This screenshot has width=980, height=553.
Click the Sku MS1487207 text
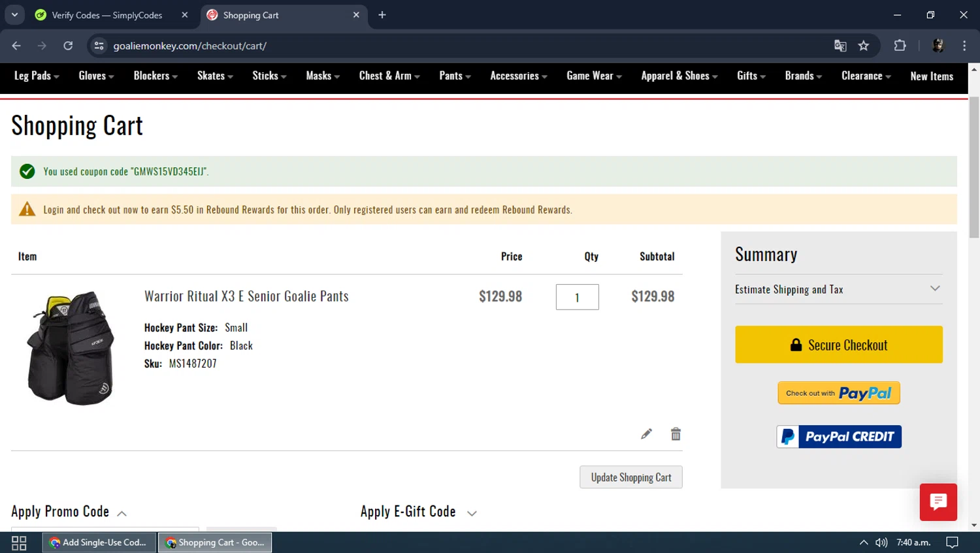click(180, 364)
